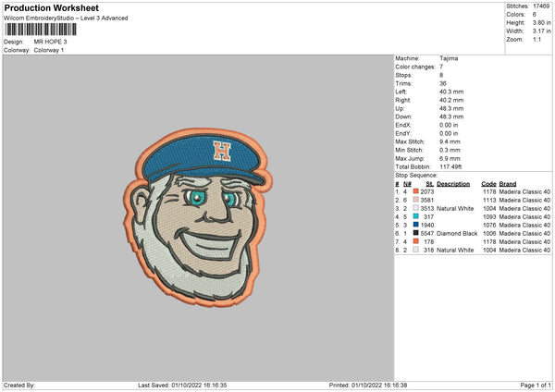Click the Stops value "8"

coord(441,75)
